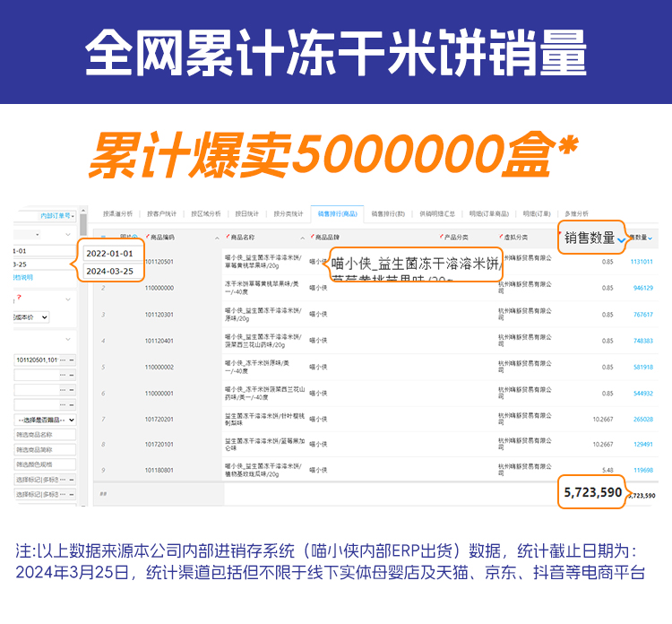Click the left panel scrollbar up arrow
The width and height of the screenshot is (672, 624).
(83, 211)
